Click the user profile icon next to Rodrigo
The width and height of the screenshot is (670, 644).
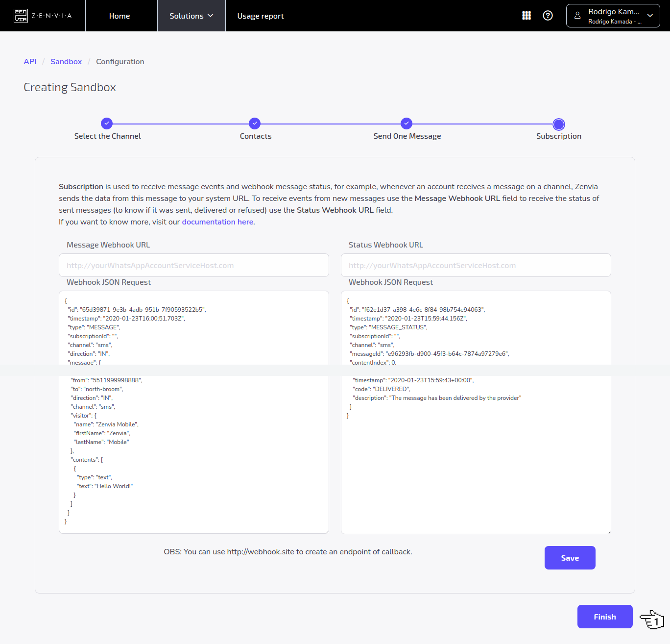pos(577,15)
